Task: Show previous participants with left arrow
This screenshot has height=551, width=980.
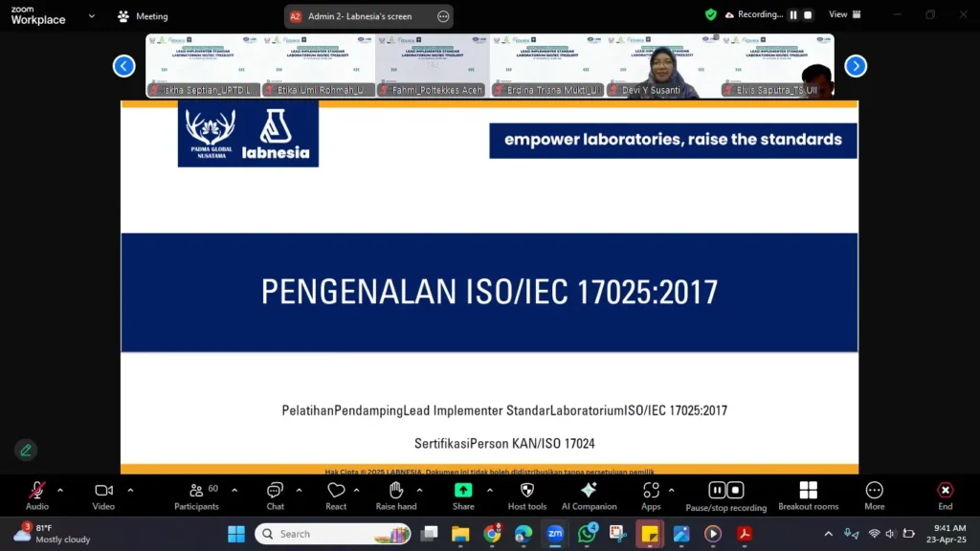Action: (x=123, y=66)
